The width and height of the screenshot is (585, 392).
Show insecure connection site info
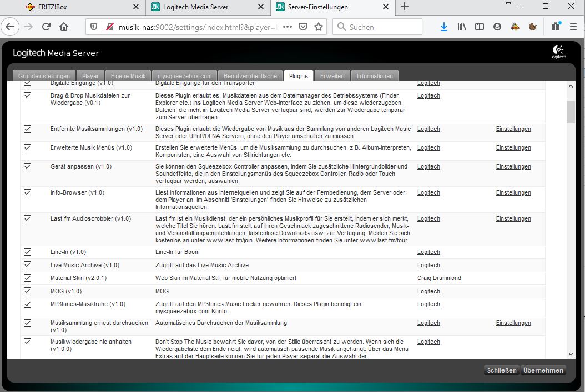click(110, 27)
